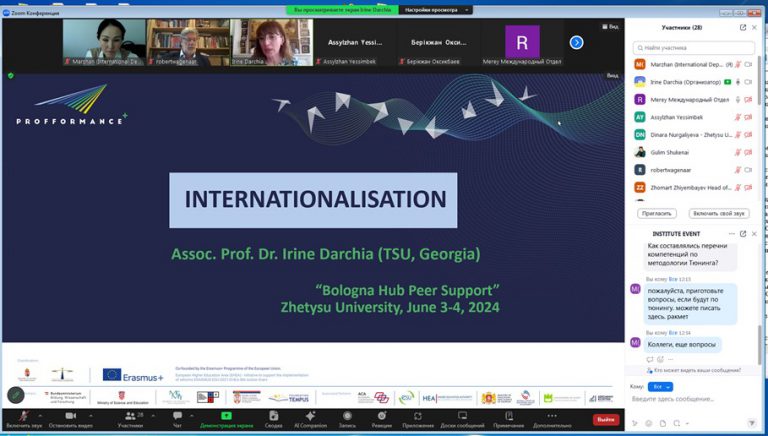Stop camera via Остановить видео
Image resolution: width=768 pixels, height=436 pixels.
click(x=70, y=417)
